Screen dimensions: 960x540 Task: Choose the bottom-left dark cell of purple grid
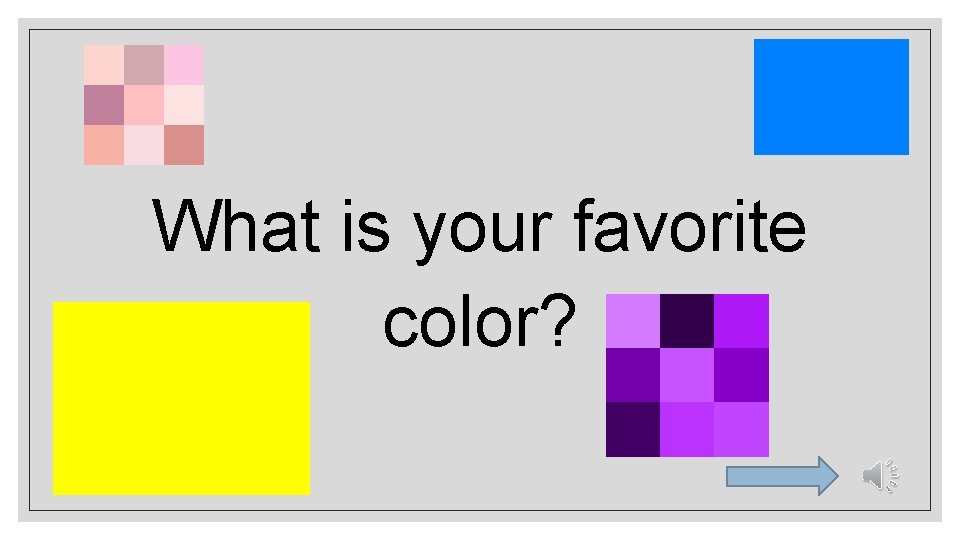(x=633, y=429)
